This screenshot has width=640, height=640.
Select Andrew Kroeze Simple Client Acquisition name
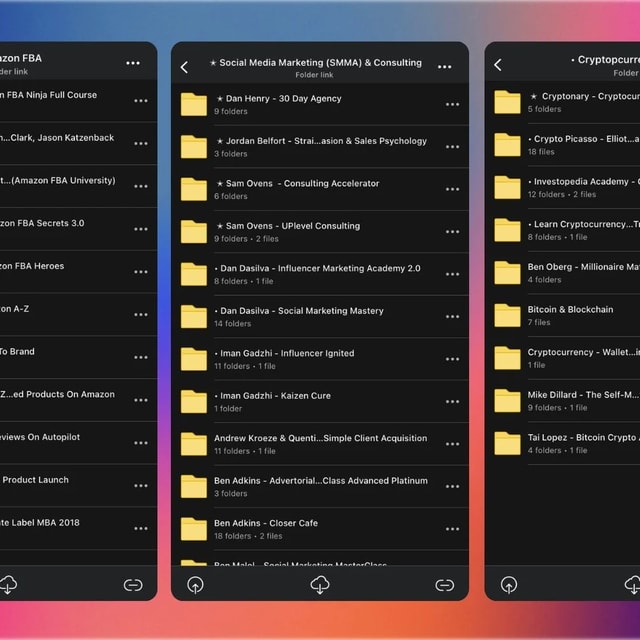coord(321,438)
